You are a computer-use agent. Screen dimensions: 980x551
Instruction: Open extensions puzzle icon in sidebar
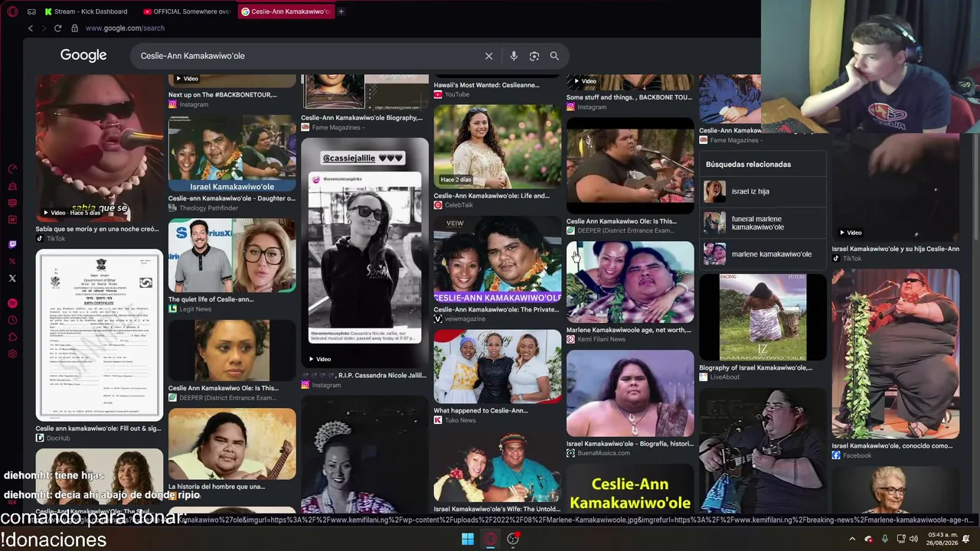[12, 337]
